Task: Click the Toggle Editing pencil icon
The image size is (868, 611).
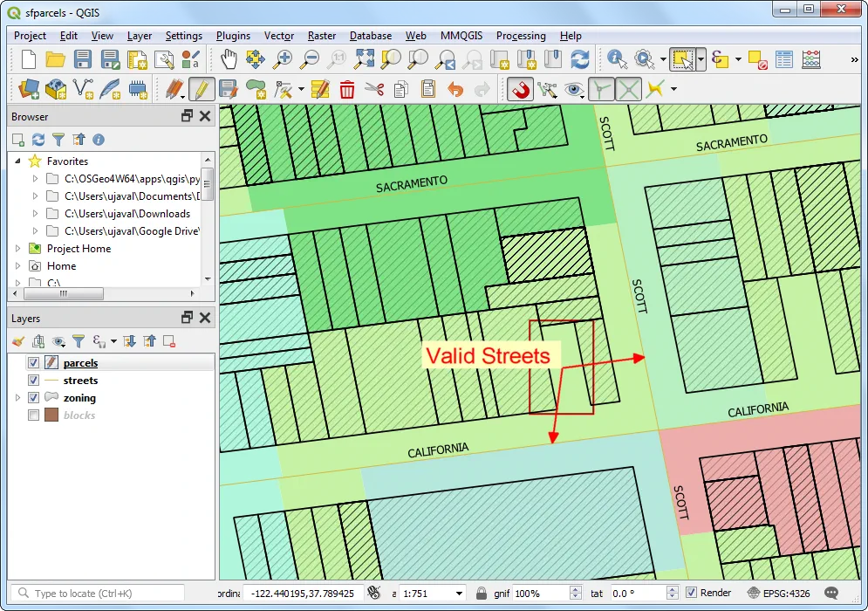Action: point(202,89)
